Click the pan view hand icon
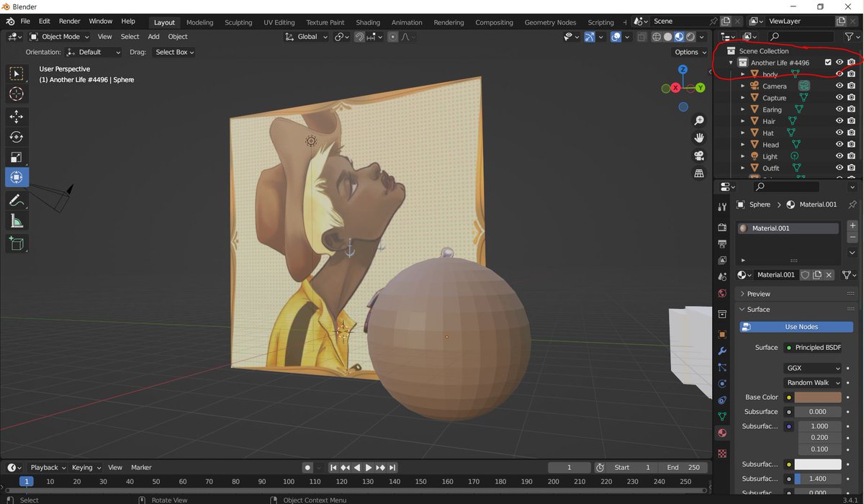 698,138
